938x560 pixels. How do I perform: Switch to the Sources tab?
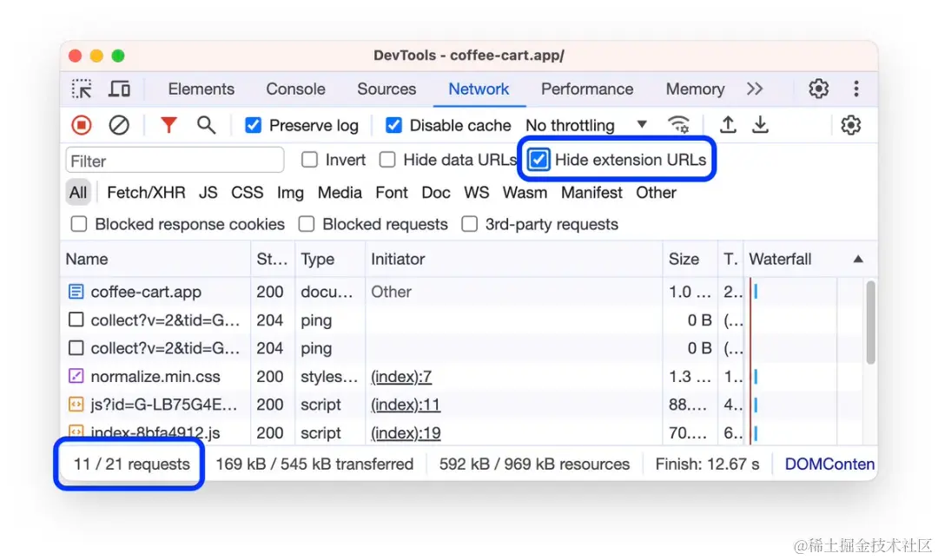pyautogui.click(x=386, y=89)
